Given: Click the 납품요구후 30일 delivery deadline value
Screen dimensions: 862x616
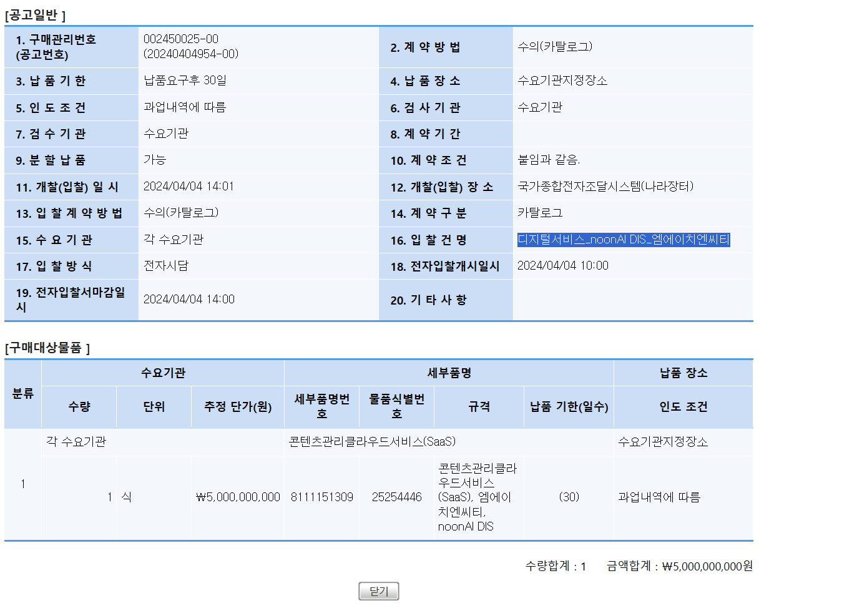Looking at the screenshot, I should [x=185, y=81].
